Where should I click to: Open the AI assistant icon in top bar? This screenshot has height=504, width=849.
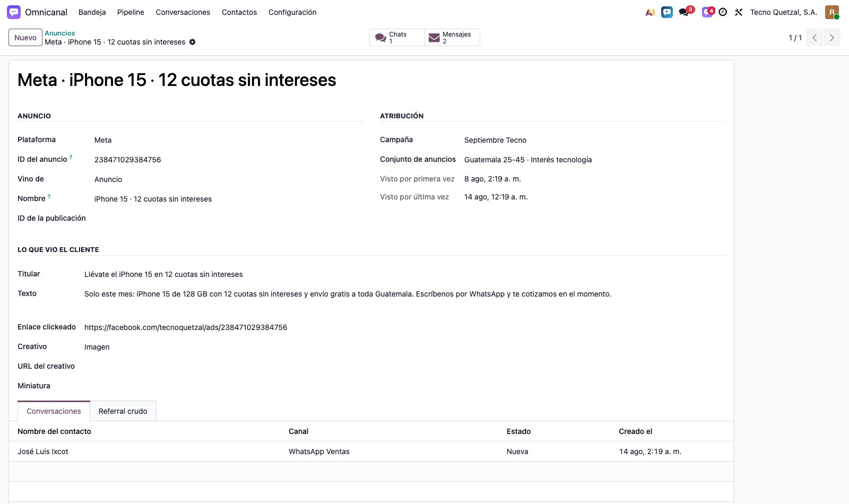coord(650,12)
